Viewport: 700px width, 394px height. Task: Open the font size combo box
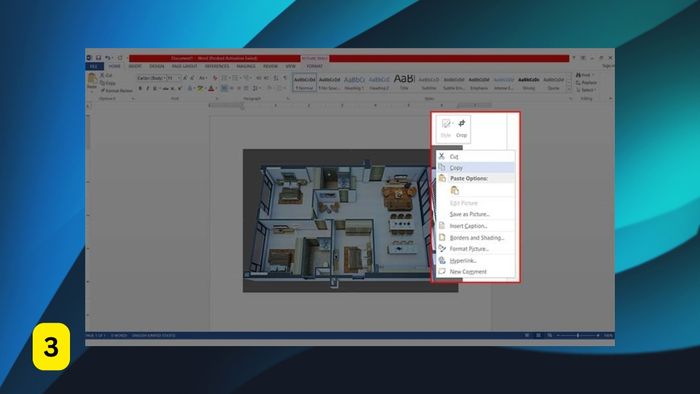click(x=173, y=78)
